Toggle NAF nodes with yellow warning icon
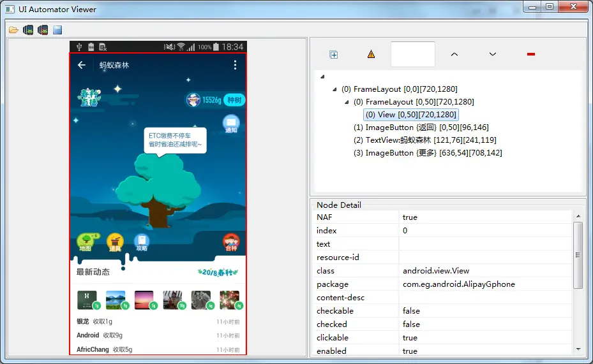 [x=371, y=54]
